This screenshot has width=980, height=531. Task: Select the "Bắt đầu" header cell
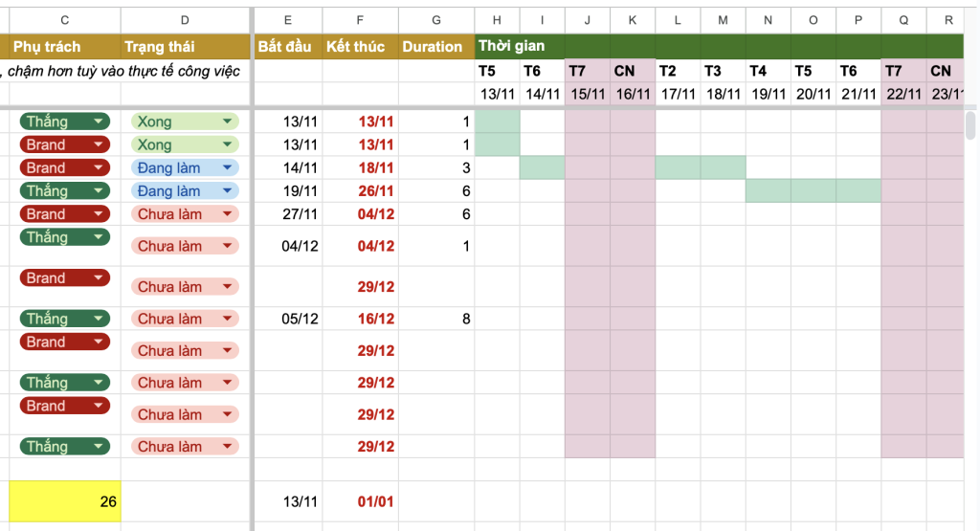287,46
